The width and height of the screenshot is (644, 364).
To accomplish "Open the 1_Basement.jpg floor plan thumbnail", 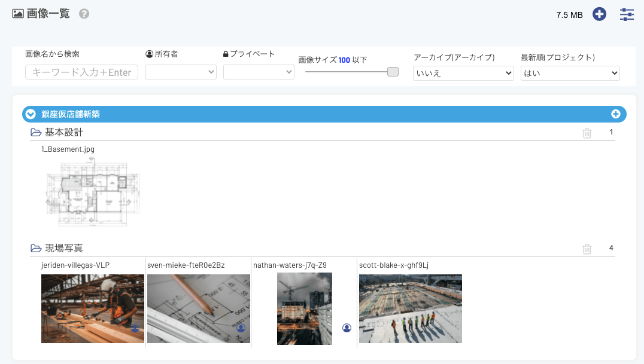I will (x=93, y=192).
